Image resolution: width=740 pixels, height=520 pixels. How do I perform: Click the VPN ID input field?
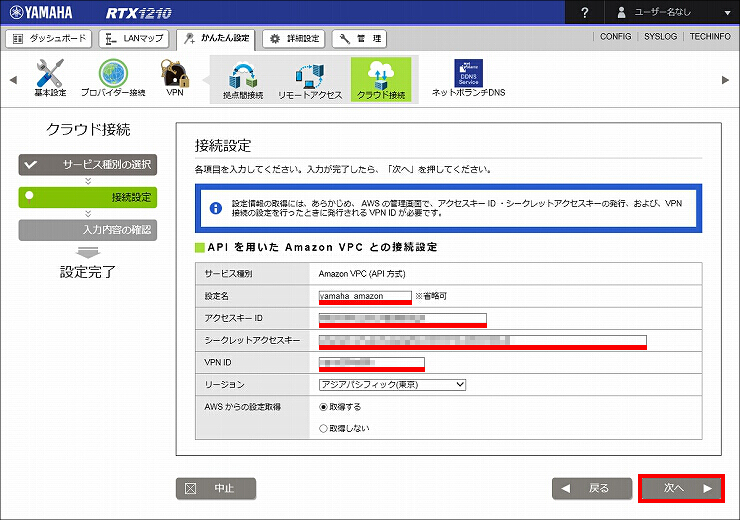tap(372, 363)
